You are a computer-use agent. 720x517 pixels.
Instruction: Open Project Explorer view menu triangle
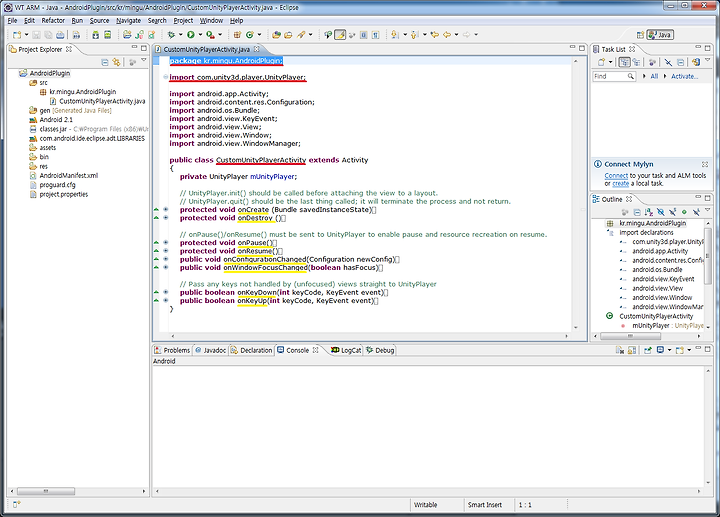pyautogui.click(x=144, y=60)
